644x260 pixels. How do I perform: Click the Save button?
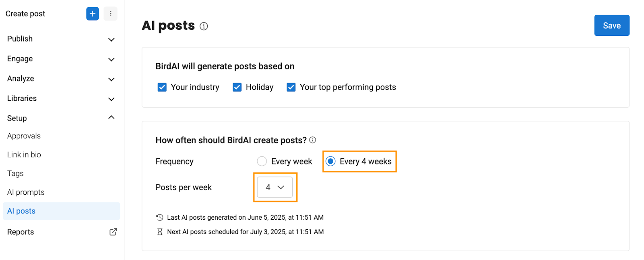612,25
